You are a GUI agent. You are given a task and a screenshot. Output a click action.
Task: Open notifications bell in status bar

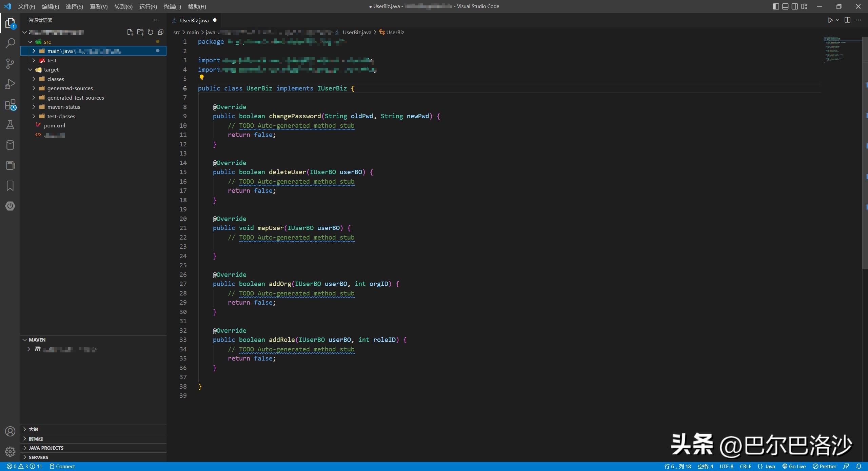859,466
